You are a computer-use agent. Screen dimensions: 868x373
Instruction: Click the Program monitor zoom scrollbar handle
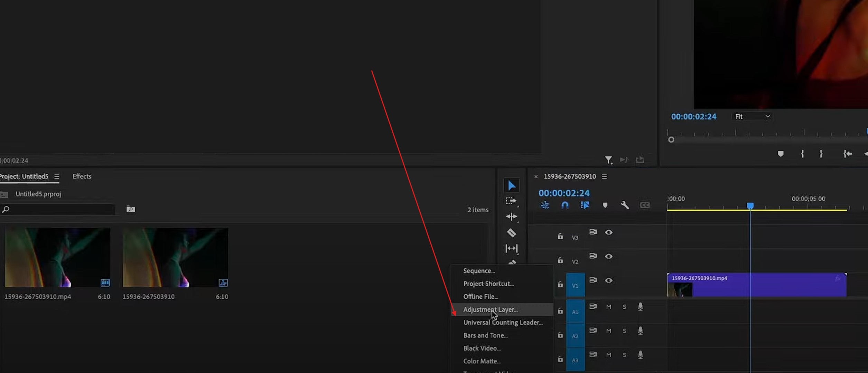point(671,140)
